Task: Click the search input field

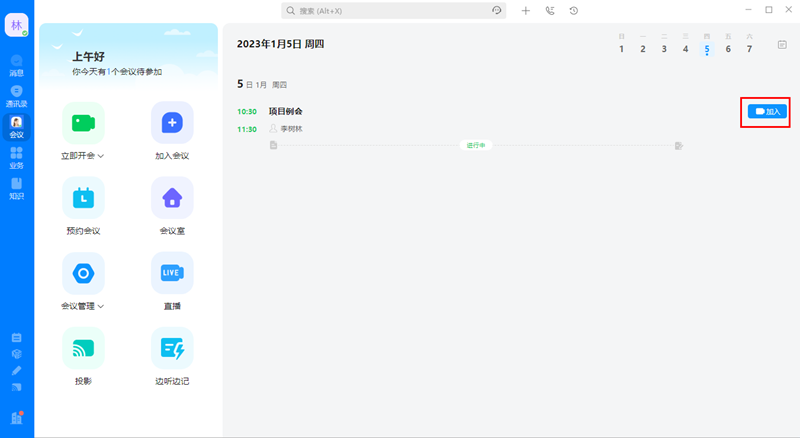Action: [x=393, y=11]
